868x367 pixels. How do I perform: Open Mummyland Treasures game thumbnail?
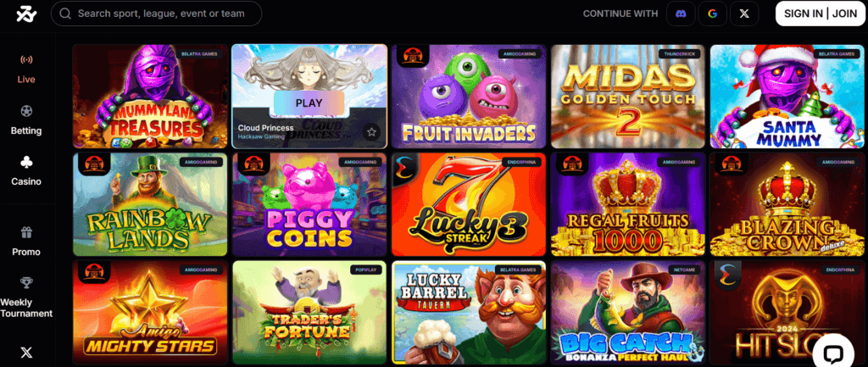[x=150, y=97]
